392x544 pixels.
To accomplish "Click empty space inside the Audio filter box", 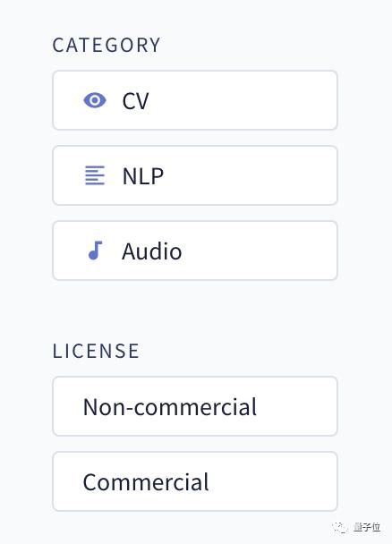I will pos(260,251).
